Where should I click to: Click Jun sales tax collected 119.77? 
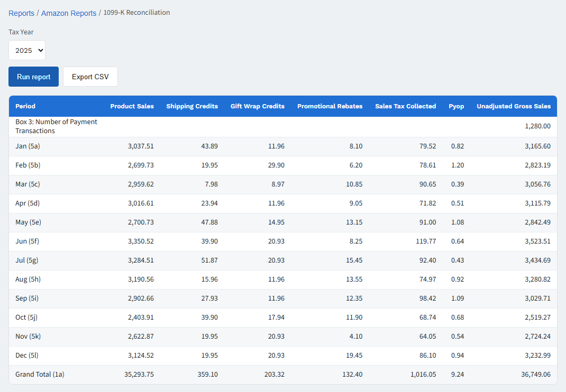tap(426, 241)
